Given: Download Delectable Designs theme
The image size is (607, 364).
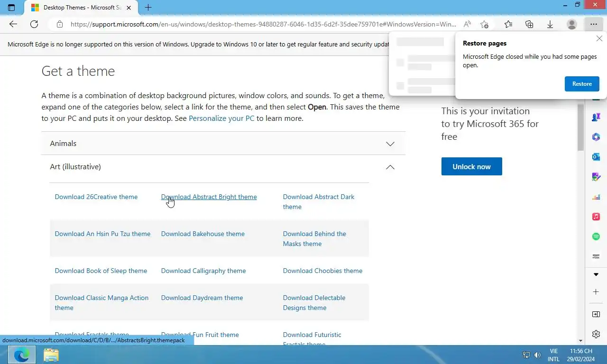Looking at the screenshot, I should (x=314, y=303).
